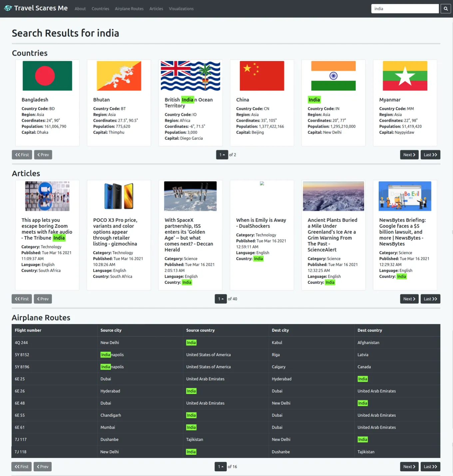Open the page selector for Airplane Routes
This screenshot has width=453, height=476.
(220, 467)
